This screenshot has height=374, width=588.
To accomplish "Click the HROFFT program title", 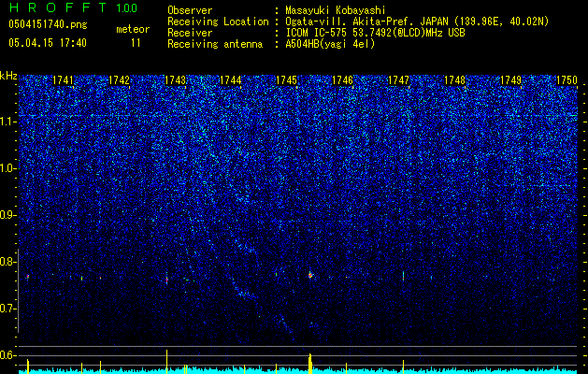I will [x=58, y=7].
